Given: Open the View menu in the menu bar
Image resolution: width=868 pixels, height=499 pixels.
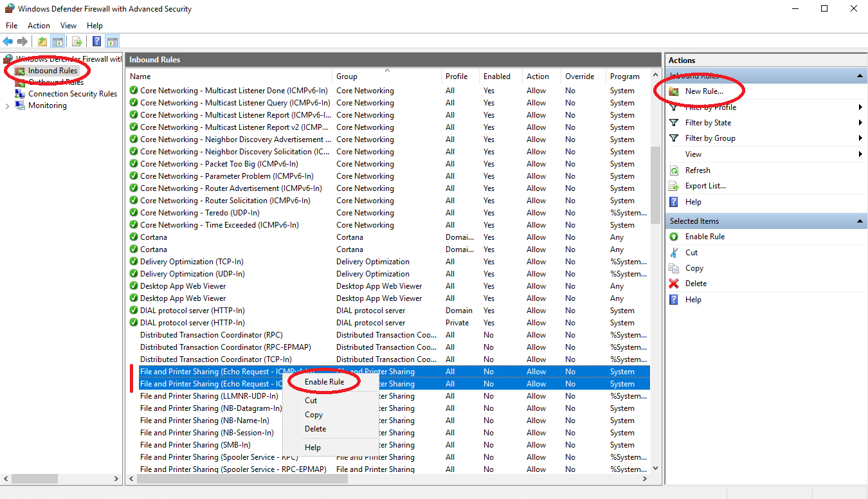Looking at the screenshot, I should [68, 26].
